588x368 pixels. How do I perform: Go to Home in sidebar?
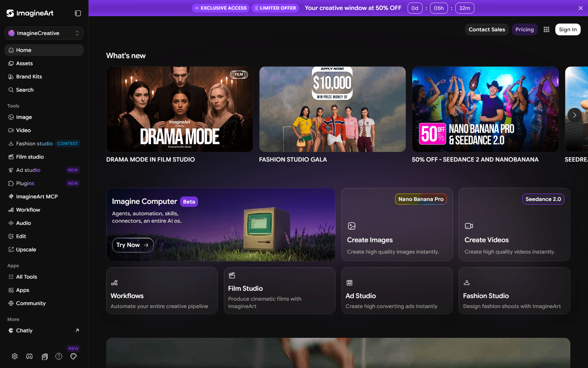44,50
